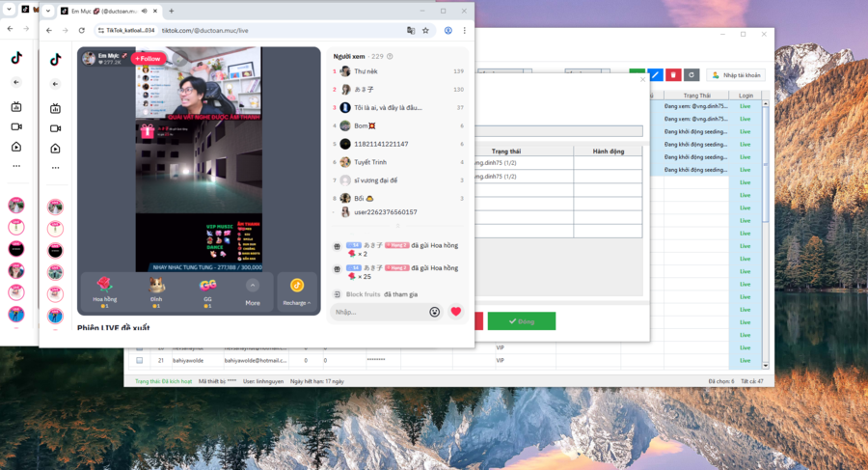Click the accounts grid vertical scrollbar thumb
Image resolution: width=868 pixels, height=470 pixels.
click(766, 165)
